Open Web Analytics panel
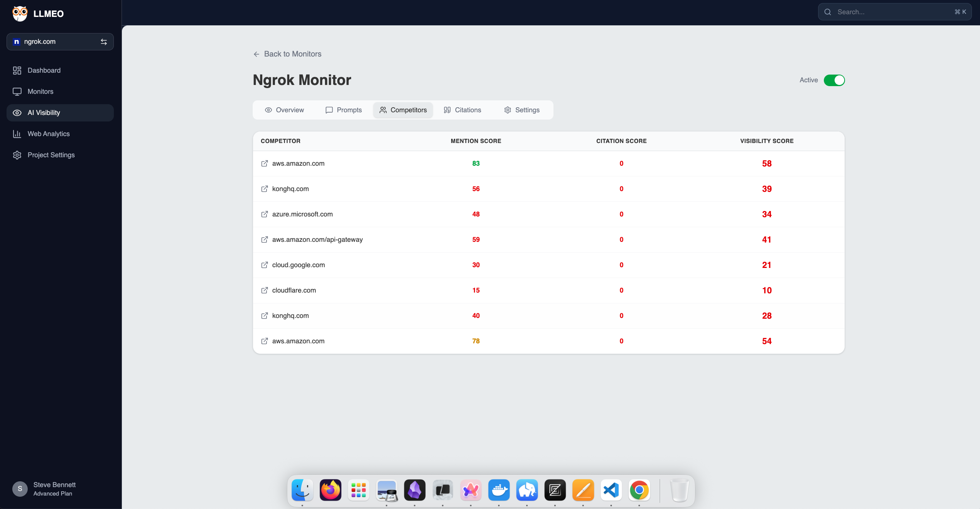 (48, 133)
